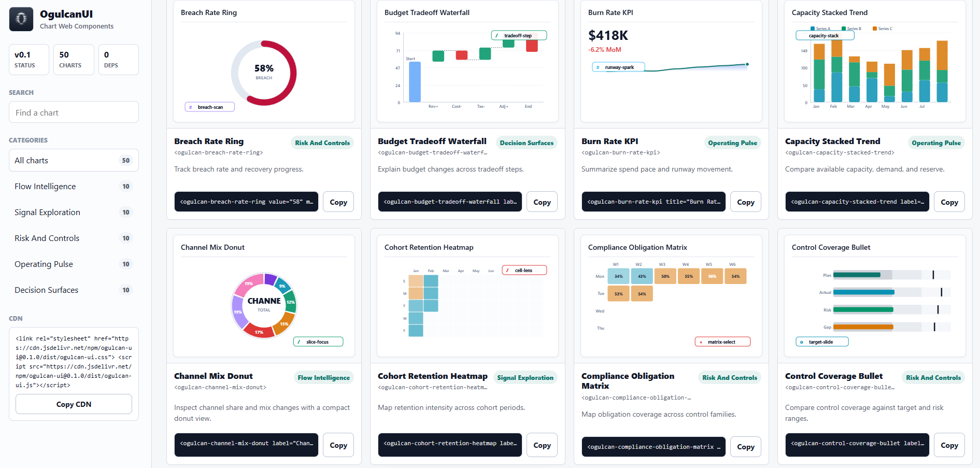Click the Operating Pulse tag on Burn Rate KPI
The height and width of the screenshot is (468, 980).
(x=732, y=143)
